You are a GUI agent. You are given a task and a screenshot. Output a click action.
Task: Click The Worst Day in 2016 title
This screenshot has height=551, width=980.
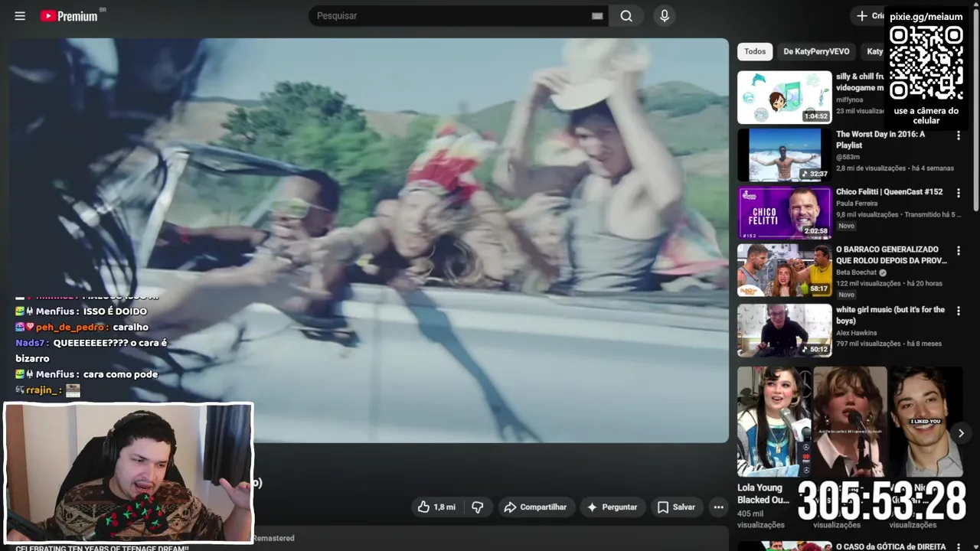point(880,139)
